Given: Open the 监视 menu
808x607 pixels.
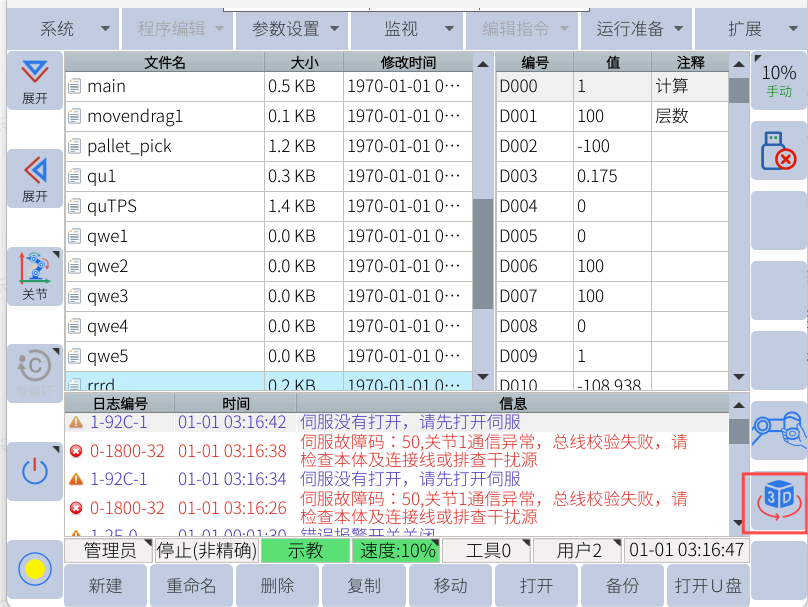Looking at the screenshot, I should click(x=412, y=29).
